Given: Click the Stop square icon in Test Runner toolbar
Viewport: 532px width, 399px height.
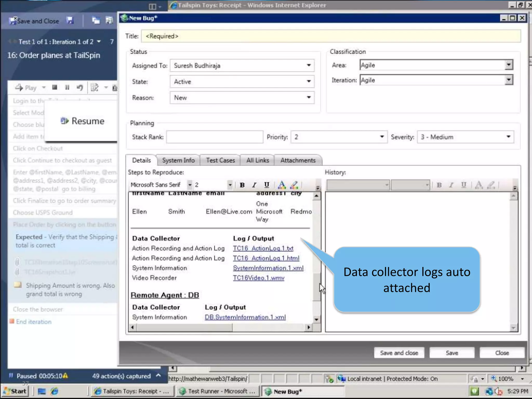Looking at the screenshot, I should point(54,87).
